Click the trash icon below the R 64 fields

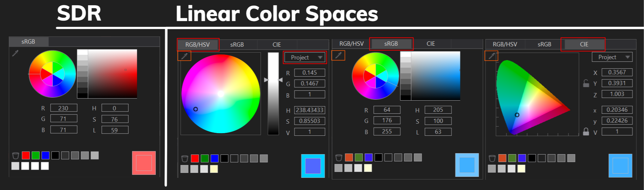point(339,158)
